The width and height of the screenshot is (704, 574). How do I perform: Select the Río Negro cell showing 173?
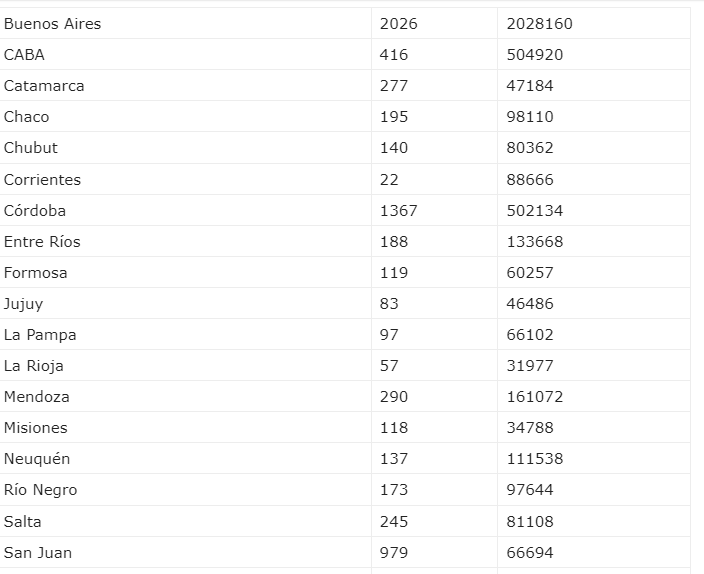[x=394, y=490]
